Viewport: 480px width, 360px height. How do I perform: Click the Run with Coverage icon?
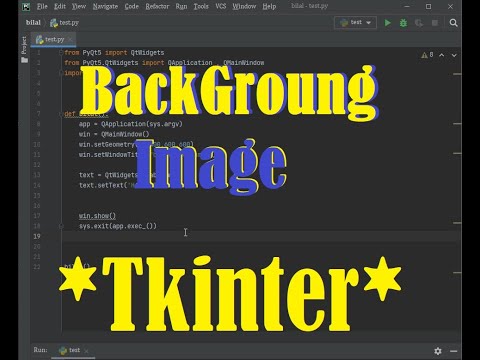click(419, 23)
